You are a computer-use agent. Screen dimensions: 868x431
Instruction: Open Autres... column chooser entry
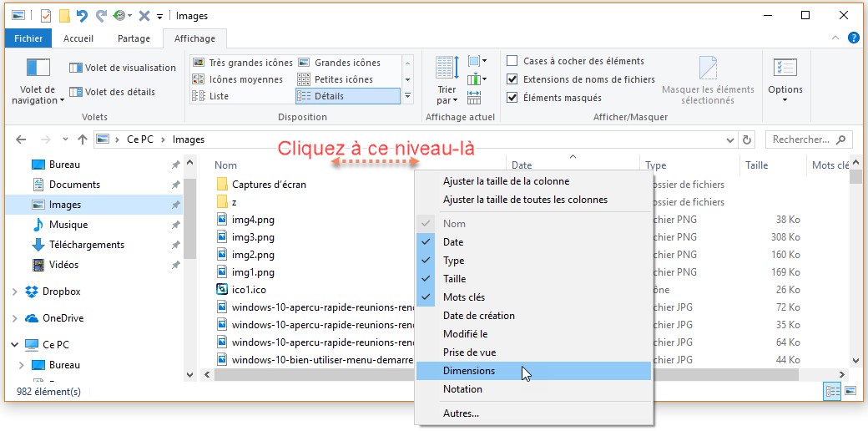(461, 413)
